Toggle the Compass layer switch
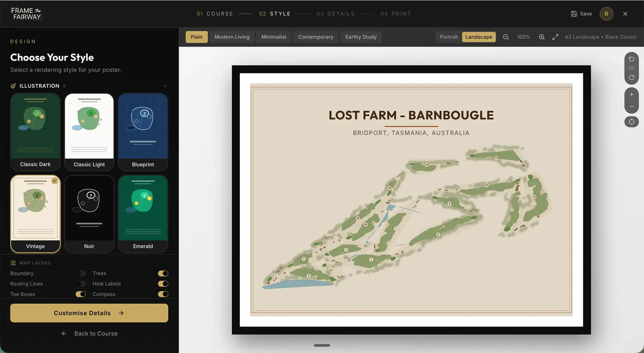This screenshot has width=644, height=353. [x=163, y=294]
